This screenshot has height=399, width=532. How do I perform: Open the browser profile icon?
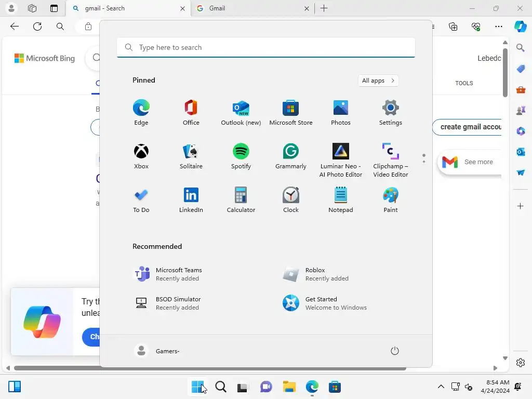11,8
